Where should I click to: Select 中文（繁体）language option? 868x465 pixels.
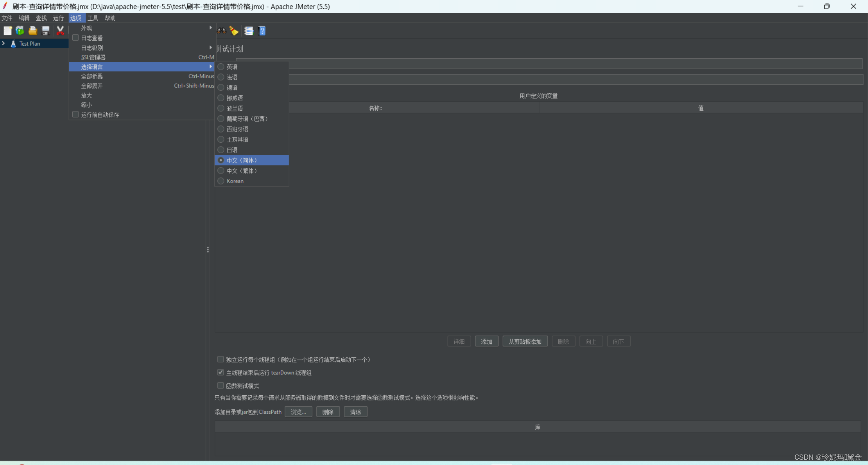coord(252,171)
